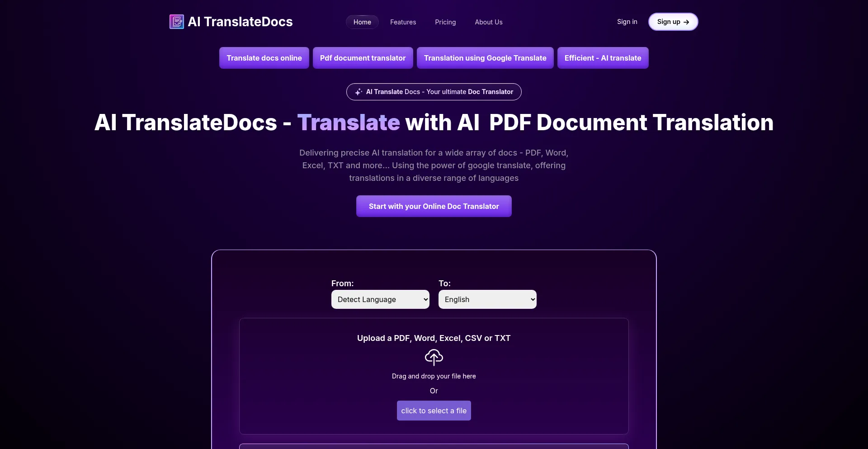Select Pdf document translator button
The image size is (868, 449).
(x=363, y=58)
